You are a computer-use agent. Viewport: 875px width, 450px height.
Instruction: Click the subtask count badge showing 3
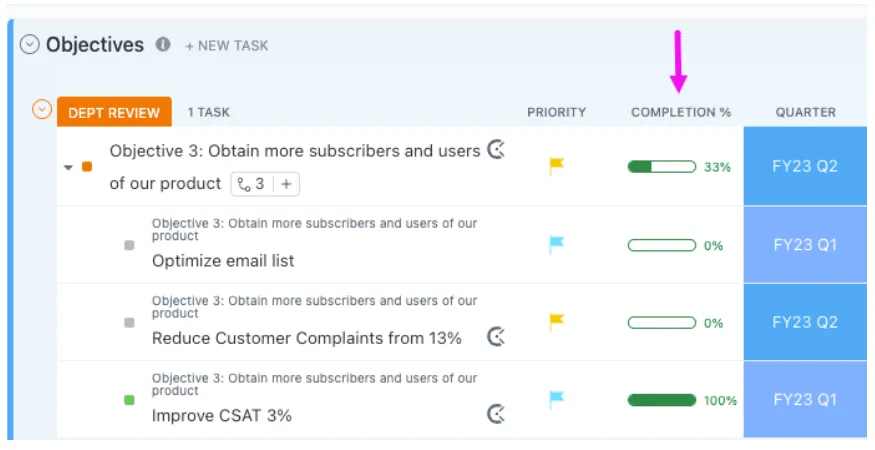click(252, 184)
